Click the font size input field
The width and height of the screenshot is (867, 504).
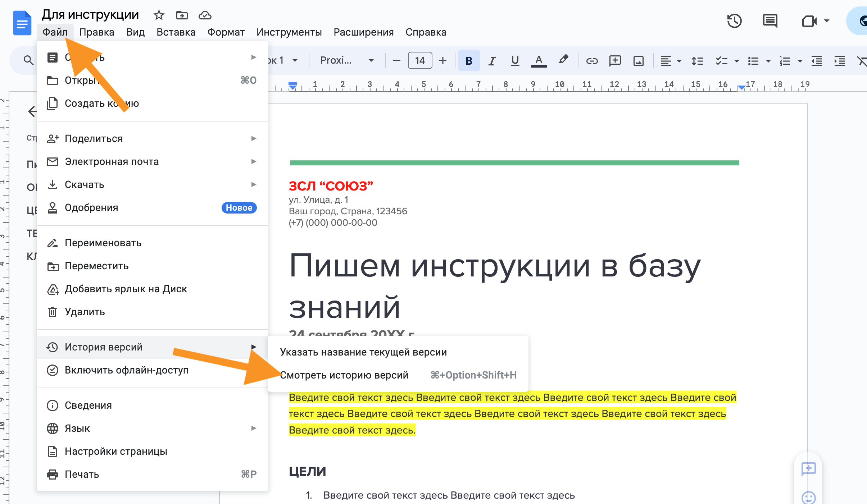pyautogui.click(x=420, y=60)
